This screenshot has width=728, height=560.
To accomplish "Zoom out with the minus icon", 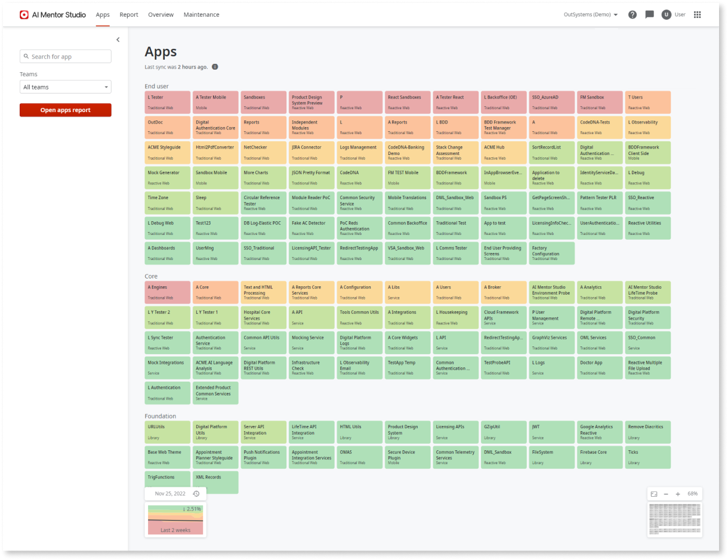I will tap(666, 493).
